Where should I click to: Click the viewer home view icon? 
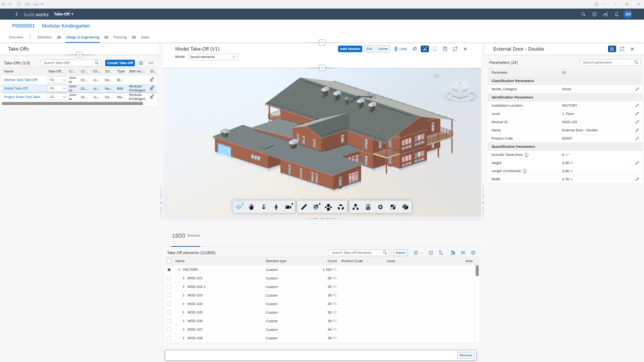point(436,75)
